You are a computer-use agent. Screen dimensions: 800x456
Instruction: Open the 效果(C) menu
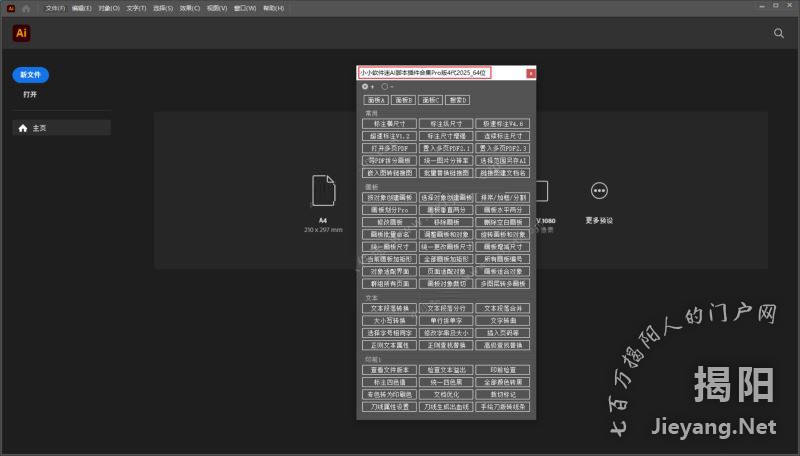pos(190,8)
